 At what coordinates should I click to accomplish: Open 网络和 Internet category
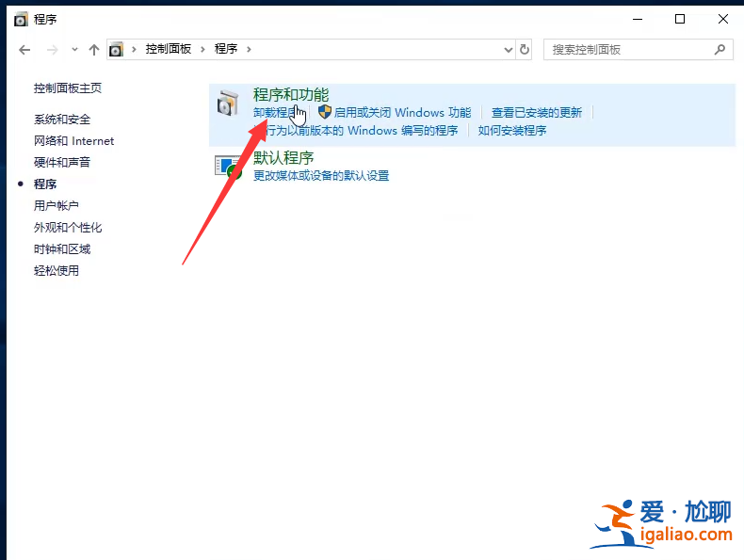(x=73, y=141)
